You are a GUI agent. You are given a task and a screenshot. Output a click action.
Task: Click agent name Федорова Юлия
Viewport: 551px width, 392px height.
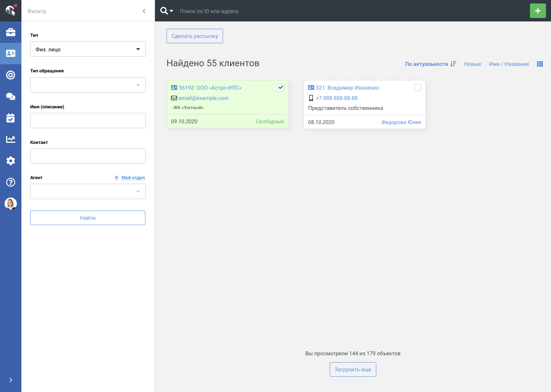pyautogui.click(x=401, y=122)
